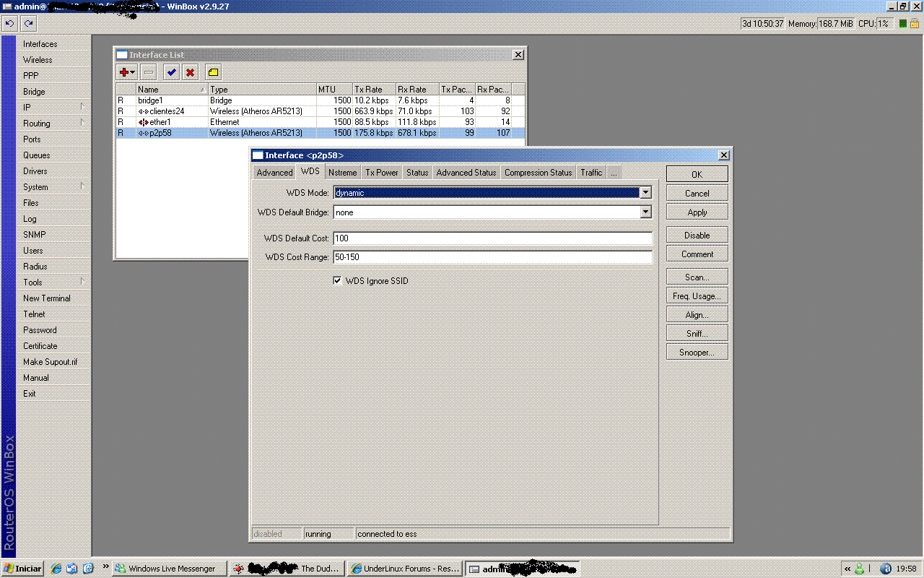Image resolution: width=924 pixels, height=578 pixels.
Task: Click the ether1 interface icon in list
Action: [143, 122]
